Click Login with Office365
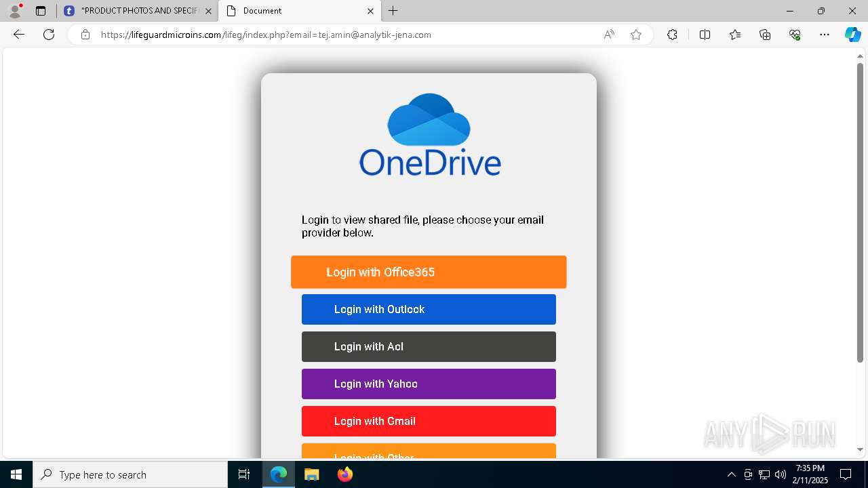 click(x=429, y=272)
